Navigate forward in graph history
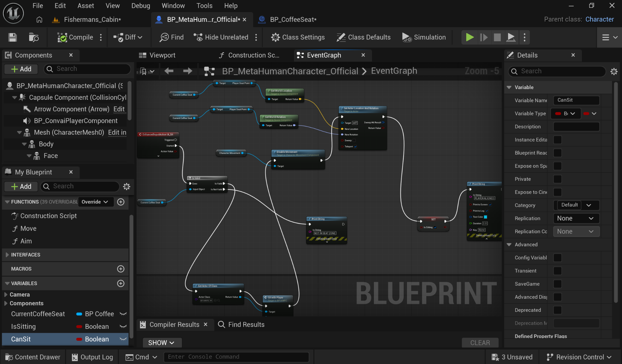 pos(188,71)
